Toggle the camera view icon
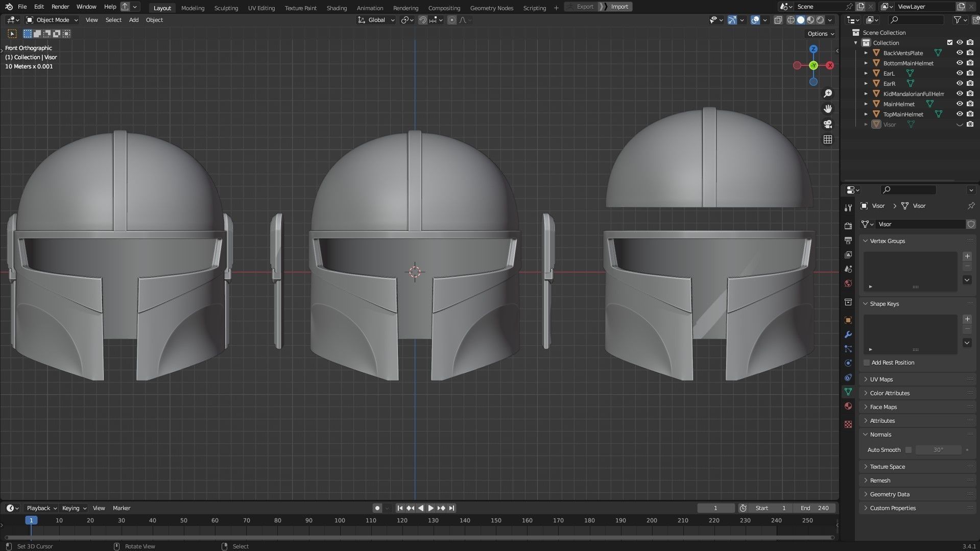Viewport: 980px width, 551px height. pos(828,124)
